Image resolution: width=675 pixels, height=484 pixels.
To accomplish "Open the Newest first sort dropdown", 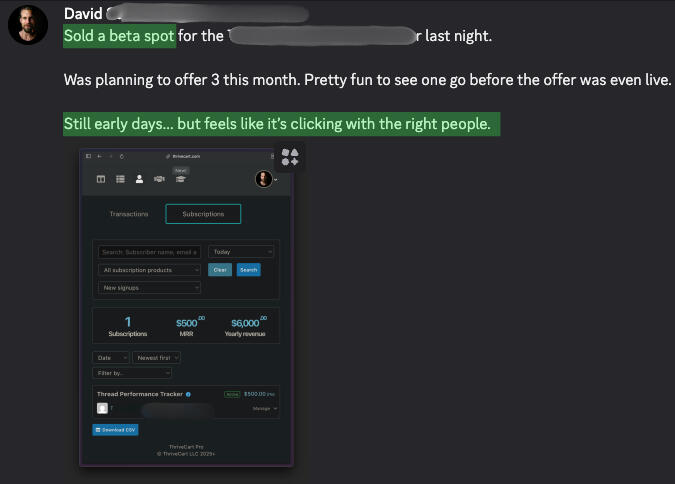I will pyautogui.click(x=156, y=357).
